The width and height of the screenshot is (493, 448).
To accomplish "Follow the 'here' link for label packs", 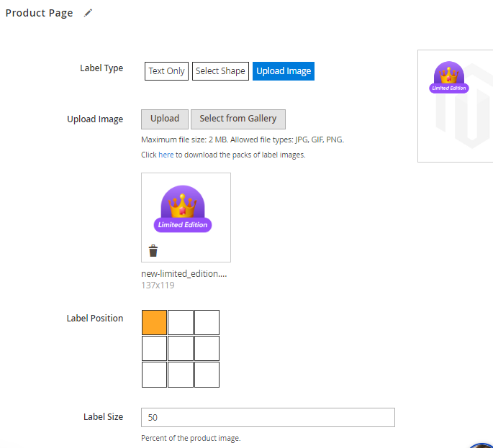I will 166,155.
